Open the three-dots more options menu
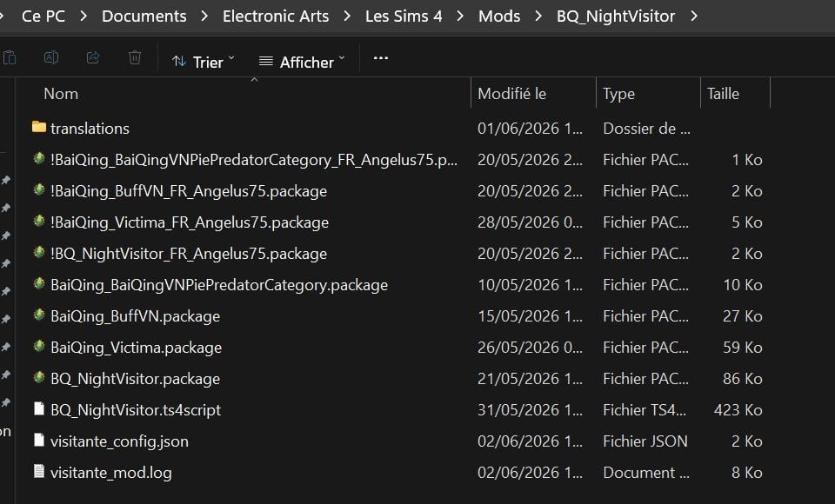This screenshot has width=835, height=504. 381,58
